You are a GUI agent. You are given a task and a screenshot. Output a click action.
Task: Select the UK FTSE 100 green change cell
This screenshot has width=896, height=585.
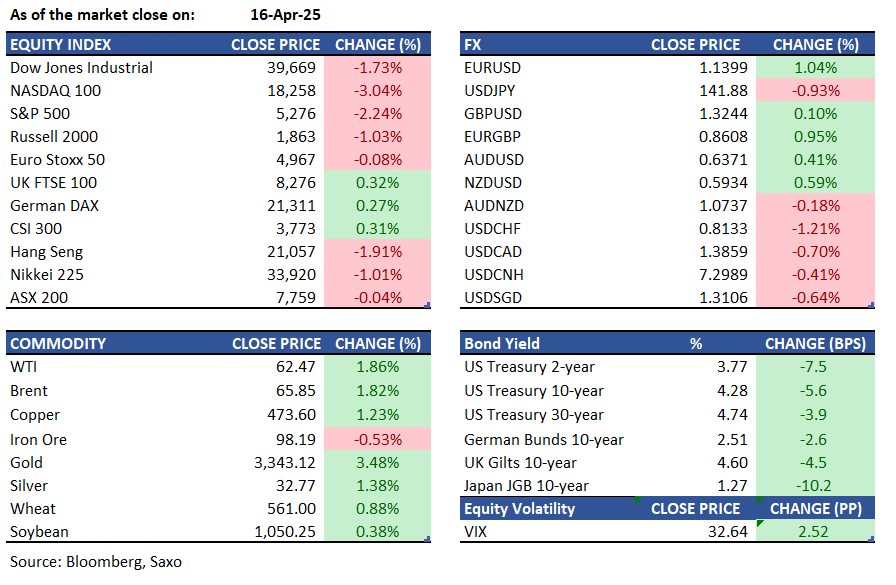pyautogui.click(x=377, y=183)
